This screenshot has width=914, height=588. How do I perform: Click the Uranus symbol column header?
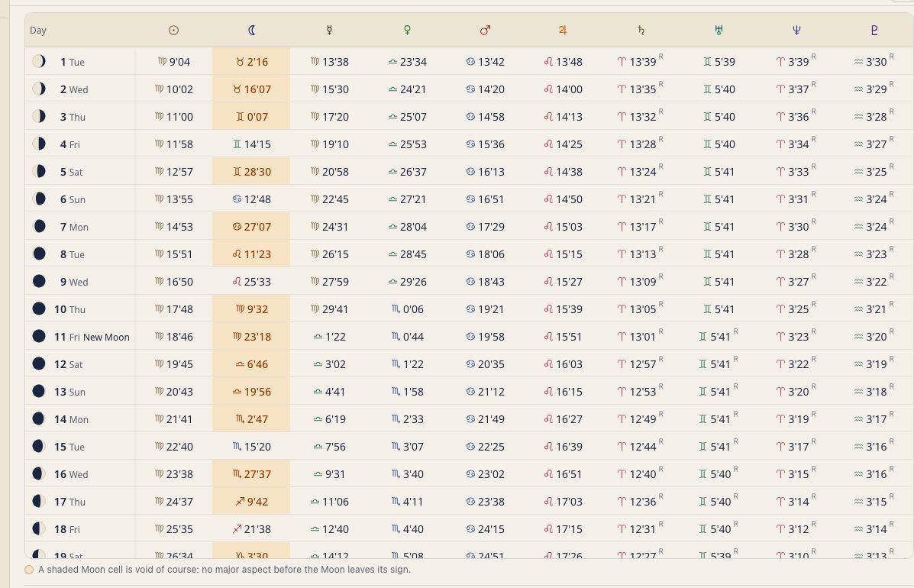pos(718,31)
